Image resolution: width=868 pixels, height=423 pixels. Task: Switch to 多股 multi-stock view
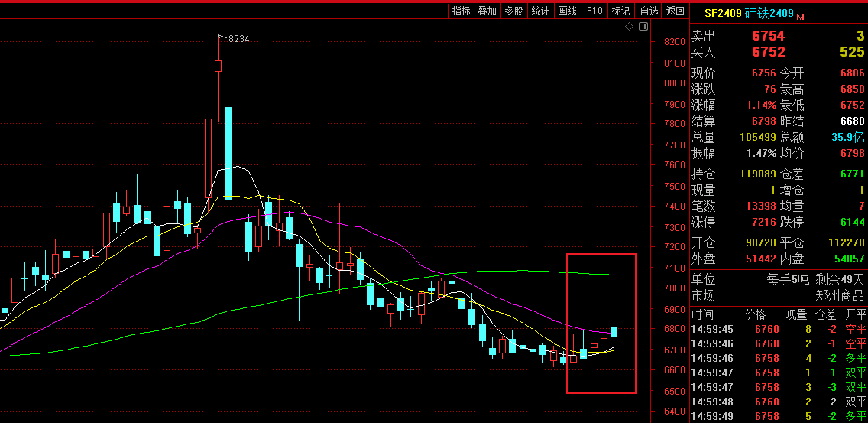click(513, 11)
